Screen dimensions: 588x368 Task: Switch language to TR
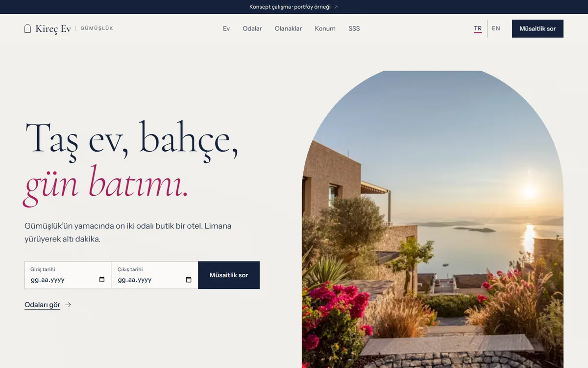click(x=478, y=28)
